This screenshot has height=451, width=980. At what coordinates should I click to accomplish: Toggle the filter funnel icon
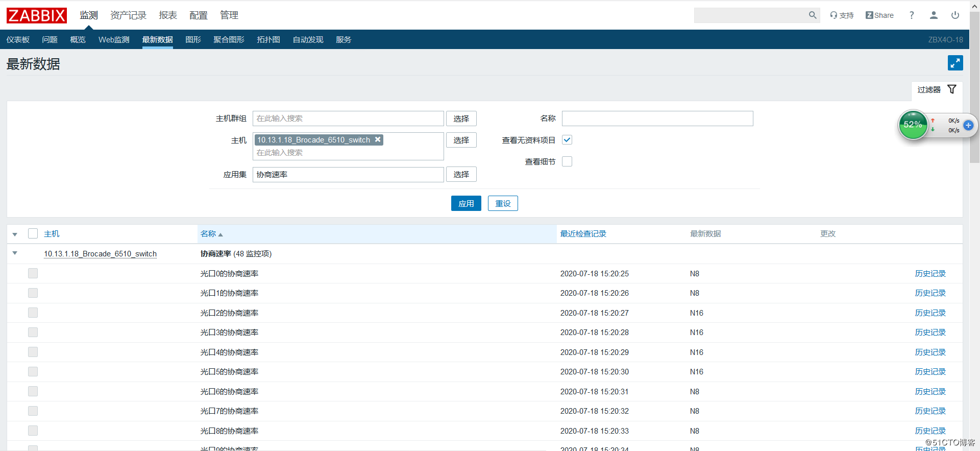tap(952, 89)
